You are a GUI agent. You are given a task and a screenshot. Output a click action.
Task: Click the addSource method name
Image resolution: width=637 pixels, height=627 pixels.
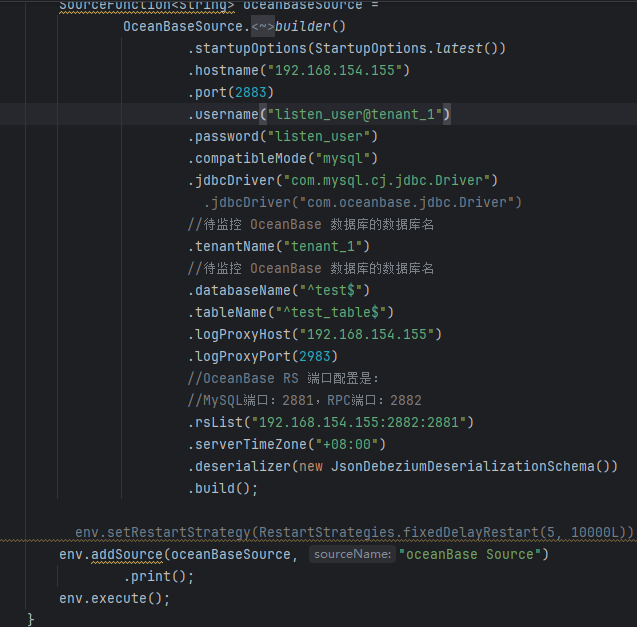pos(127,554)
